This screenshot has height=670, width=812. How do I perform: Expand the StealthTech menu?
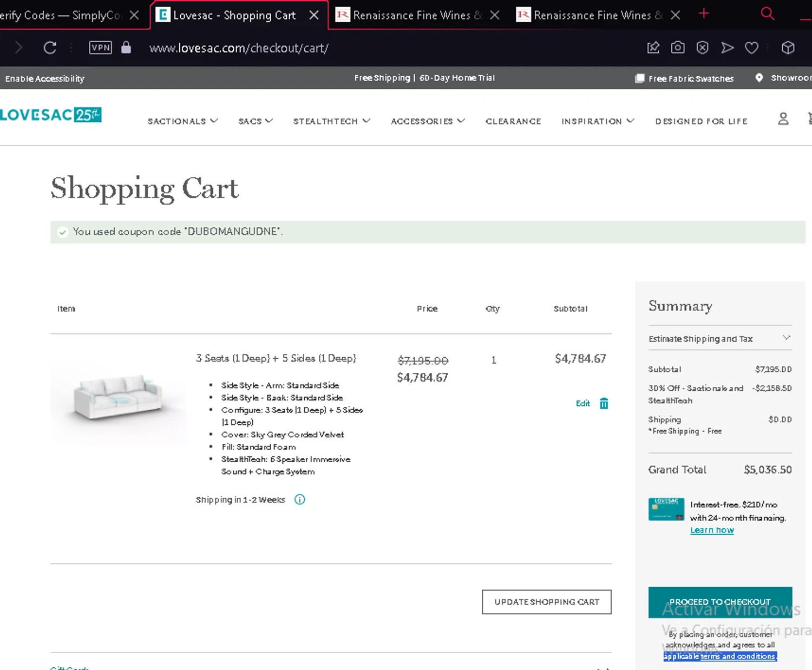pos(332,121)
